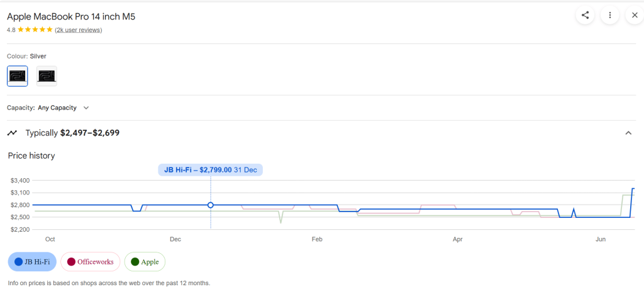The height and width of the screenshot is (289, 644).
Task: Click the Colour: Silver label
Action: coord(26,56)
